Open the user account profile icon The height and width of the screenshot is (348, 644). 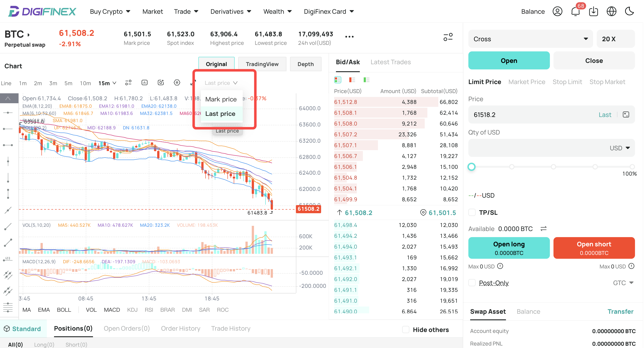557,11
